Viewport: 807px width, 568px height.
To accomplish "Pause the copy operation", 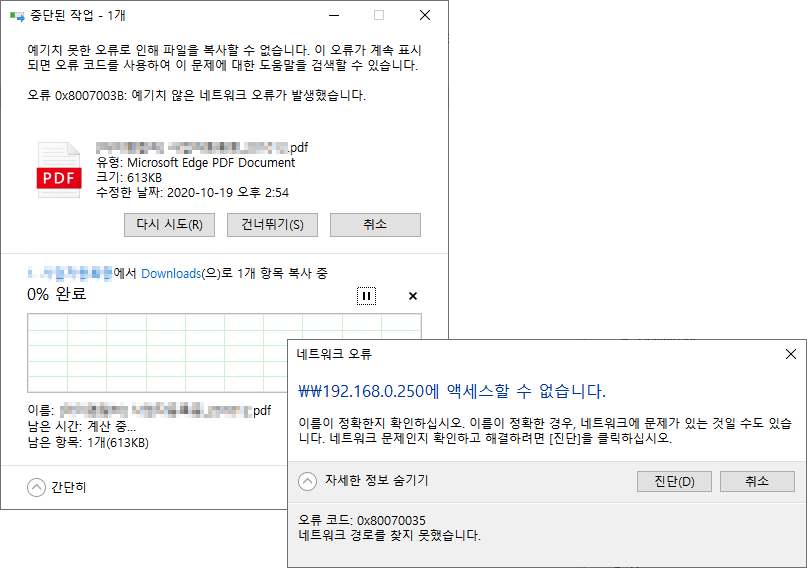I will (366, 296).
